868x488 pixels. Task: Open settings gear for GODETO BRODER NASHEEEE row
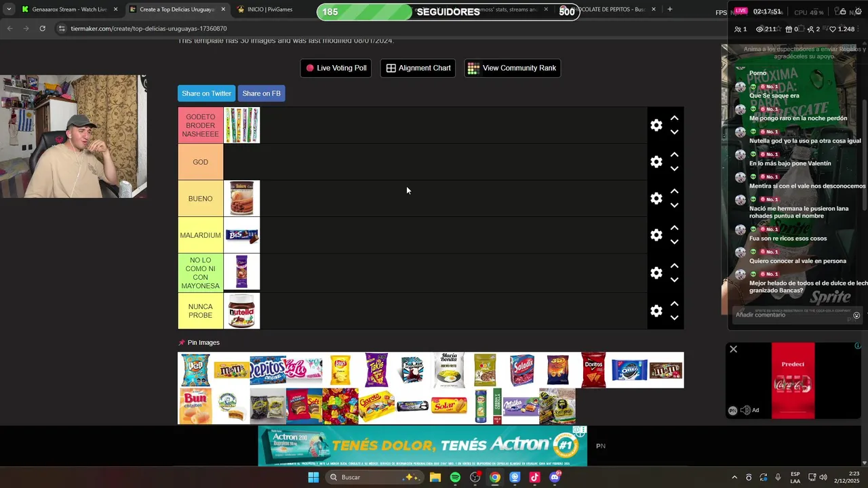click(x=656, y=125)
